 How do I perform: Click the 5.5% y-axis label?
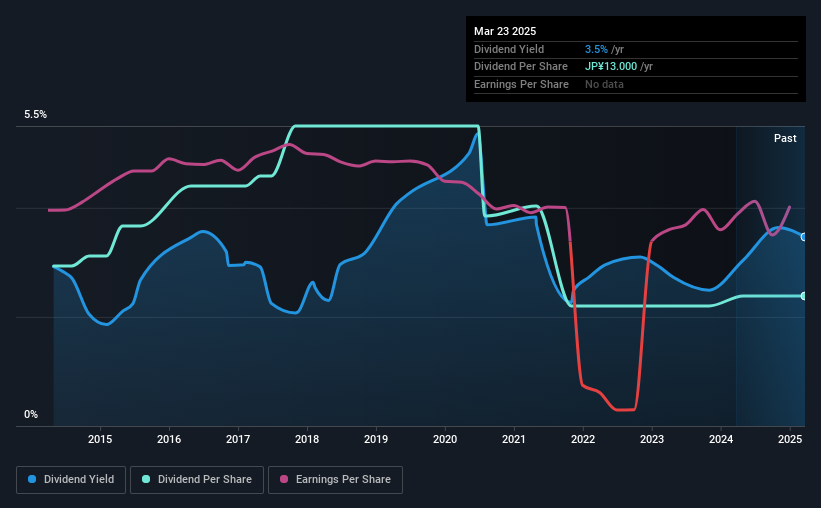tap(36, 115)
